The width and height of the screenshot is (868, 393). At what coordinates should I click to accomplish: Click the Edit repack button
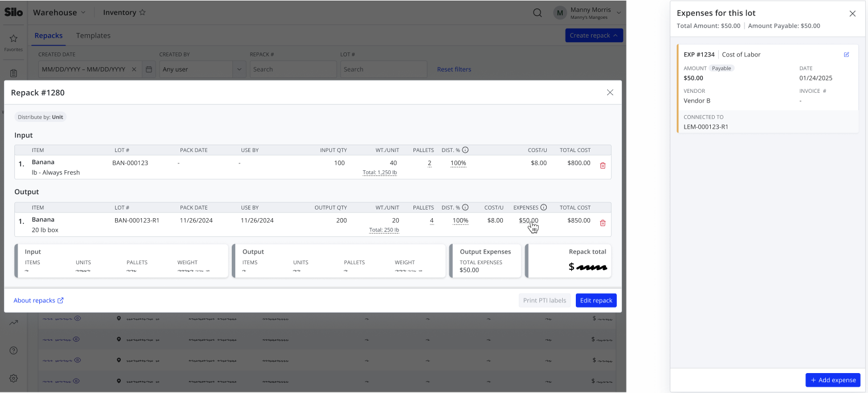tap(596, 300)
